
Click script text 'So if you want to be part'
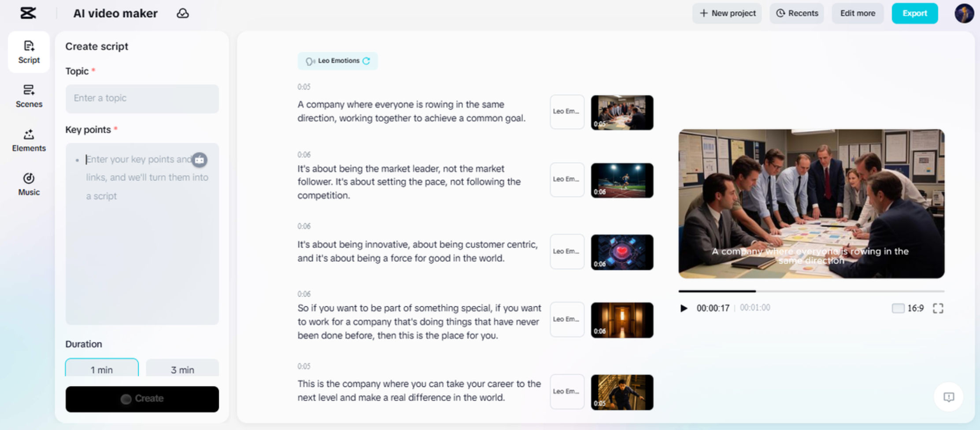tap(419, 322)
